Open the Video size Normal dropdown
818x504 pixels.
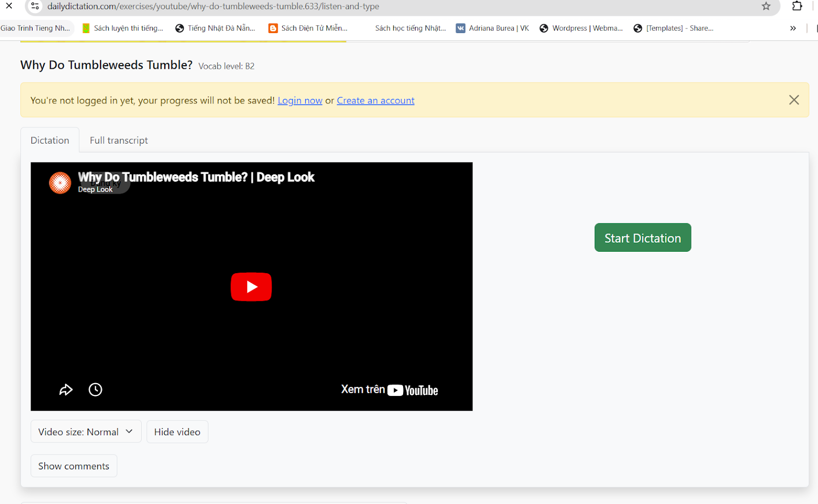tap(86, 432)
